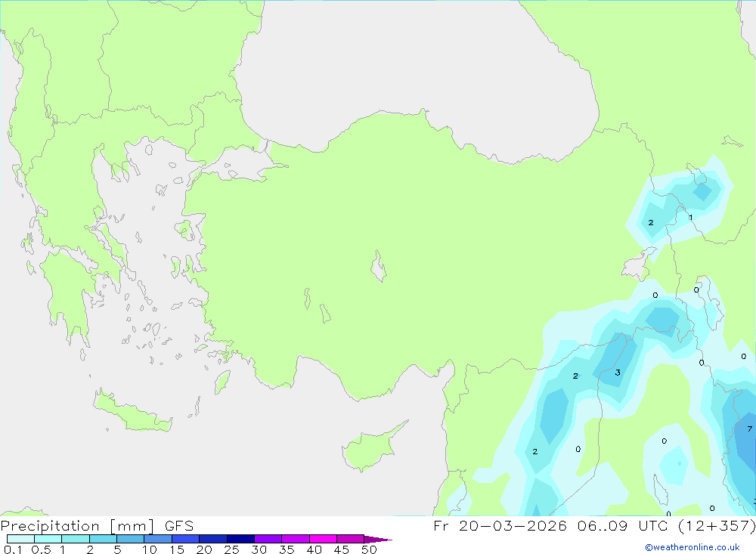This screenshot has width=756, height=554.
Task: Click the legend tick label "0.5"
Action: tap(41, 549)
